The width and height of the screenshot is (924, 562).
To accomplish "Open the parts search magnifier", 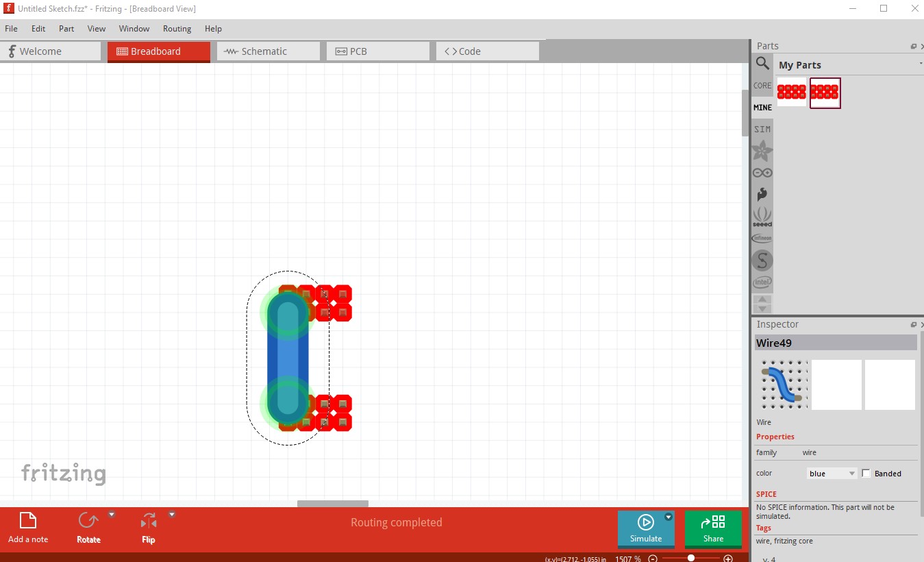I will [x=762, y=64].
